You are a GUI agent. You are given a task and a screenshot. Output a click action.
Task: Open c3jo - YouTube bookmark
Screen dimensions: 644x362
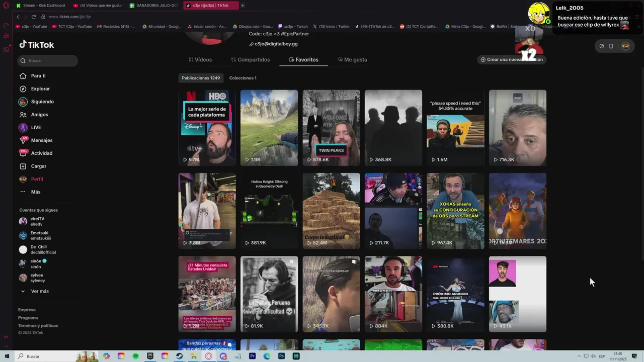[x=31, y=27]
